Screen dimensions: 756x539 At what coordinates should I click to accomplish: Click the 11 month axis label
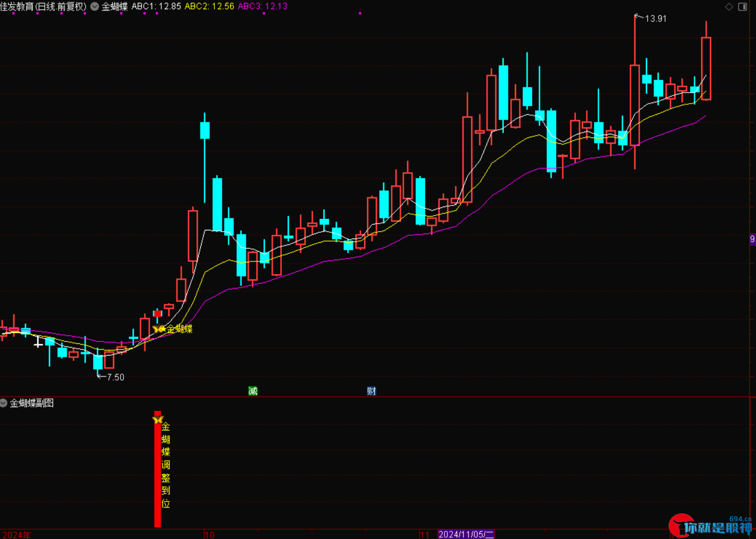click(x=425, y=534)
